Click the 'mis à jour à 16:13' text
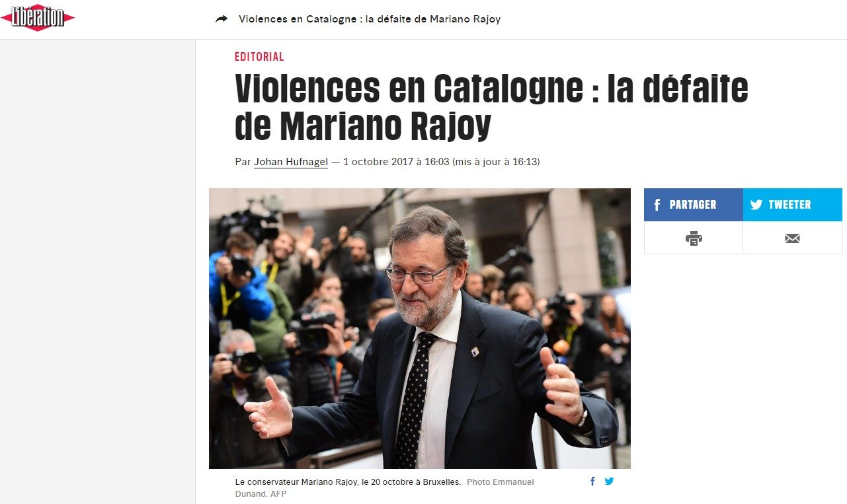This screenshot has height=504, width=847. point(496,162)
